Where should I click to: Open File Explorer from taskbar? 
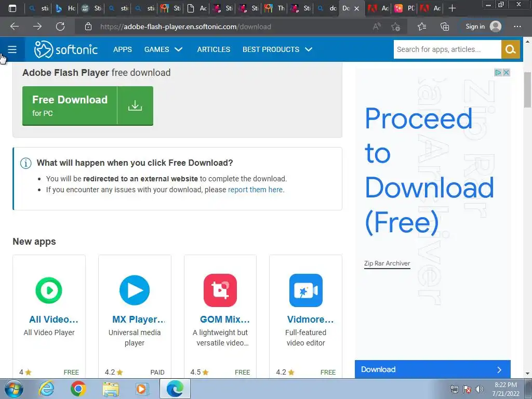click(x=111, y=389)
